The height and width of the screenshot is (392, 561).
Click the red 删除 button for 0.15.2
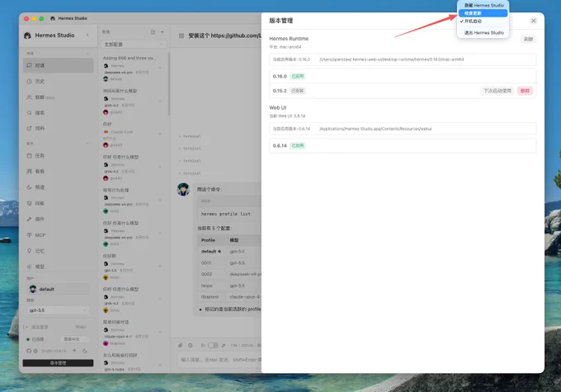(x=525, y=91)
